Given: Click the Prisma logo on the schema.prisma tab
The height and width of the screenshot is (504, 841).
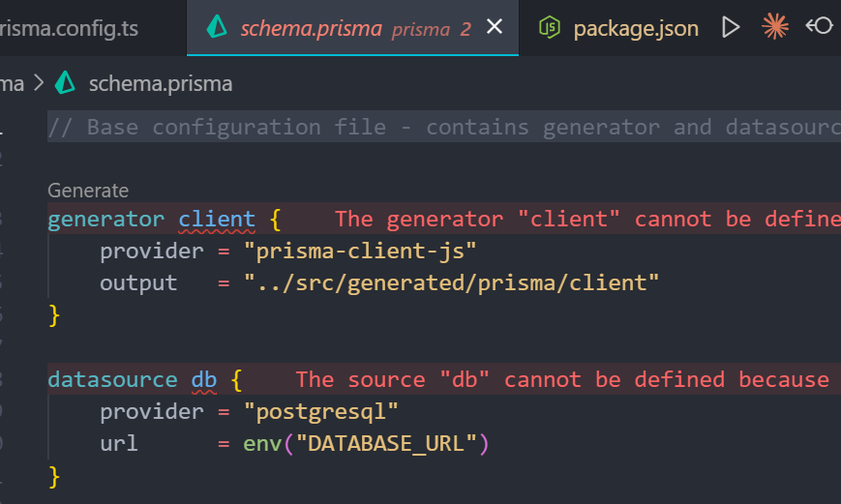Looking at the screenshot, I should click(218, 28).
